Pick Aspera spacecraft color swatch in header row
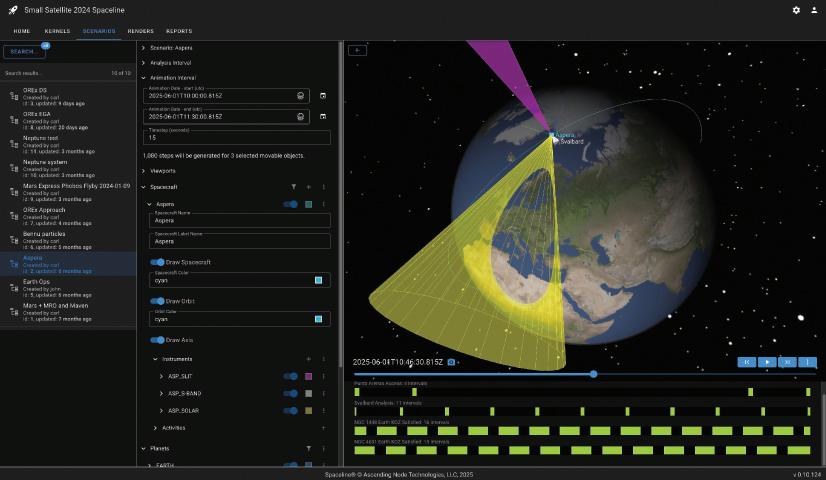This screenshot has height=480, width=826. (x=309, y=204)
